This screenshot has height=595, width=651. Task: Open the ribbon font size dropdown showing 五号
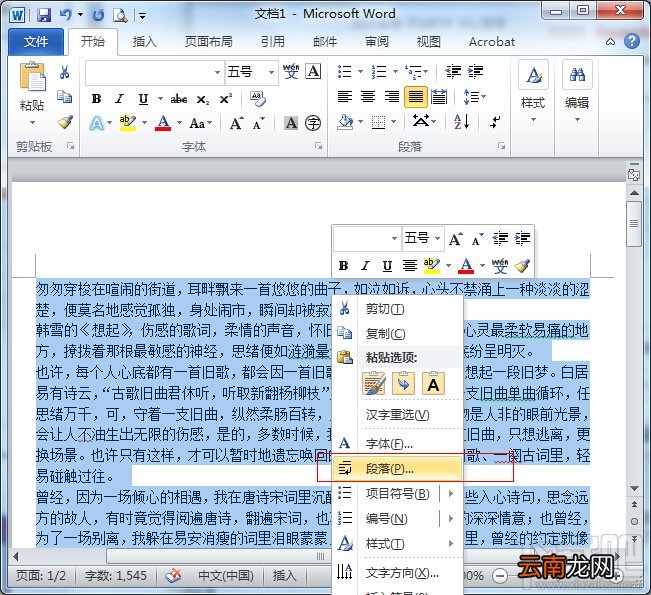[271, 72]
